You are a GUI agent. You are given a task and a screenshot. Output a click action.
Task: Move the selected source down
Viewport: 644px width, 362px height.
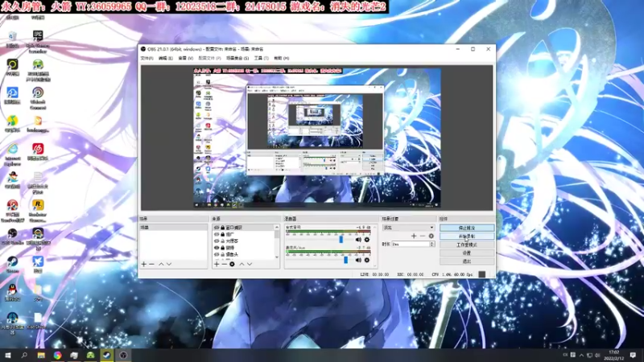coord(250,265)
